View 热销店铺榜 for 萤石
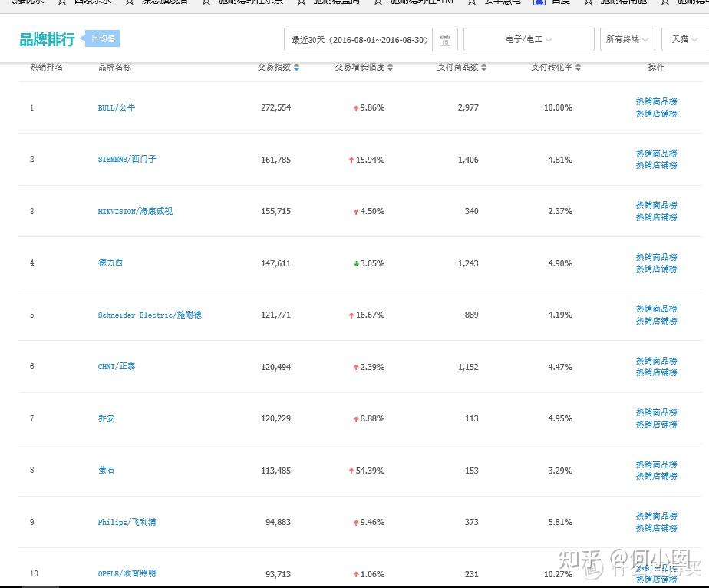 [657, 476]
